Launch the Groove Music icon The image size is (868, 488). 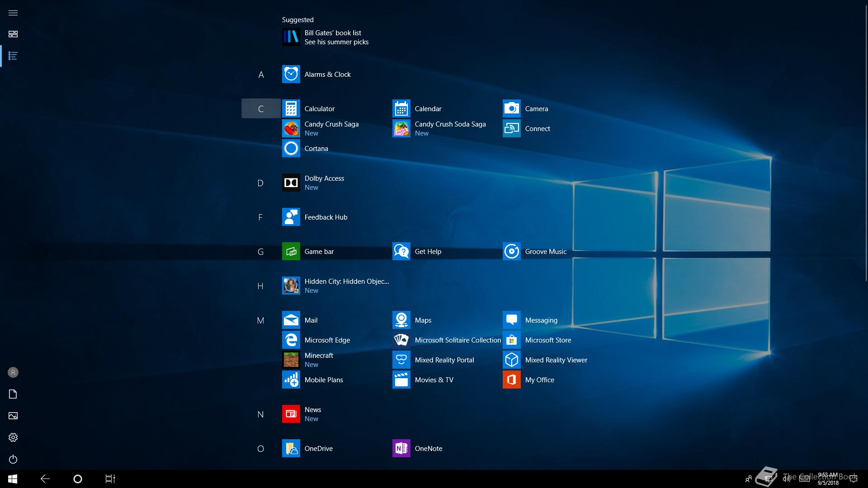point(511,251)
